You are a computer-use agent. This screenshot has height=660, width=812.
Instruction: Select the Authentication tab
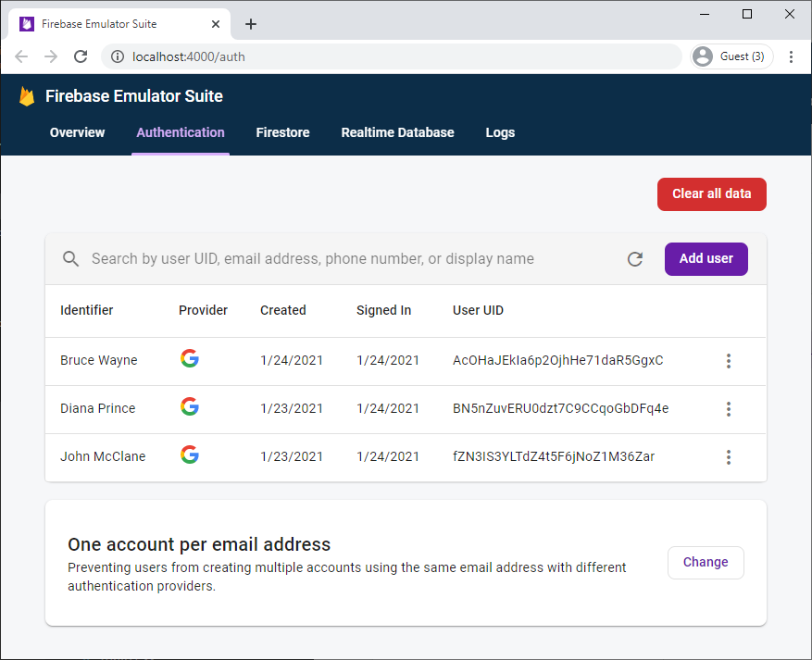181,132
